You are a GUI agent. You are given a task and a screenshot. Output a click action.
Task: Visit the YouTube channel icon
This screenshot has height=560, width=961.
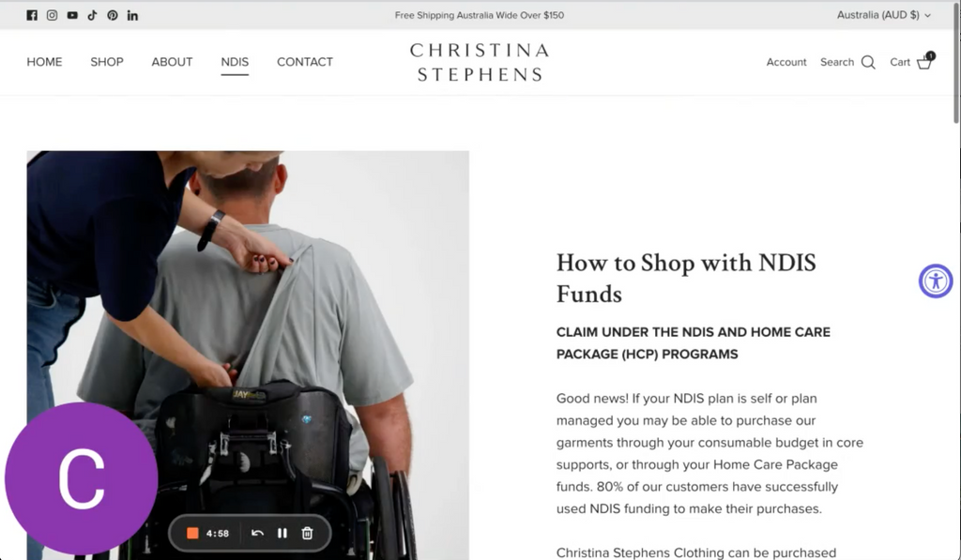pos(72,15)
